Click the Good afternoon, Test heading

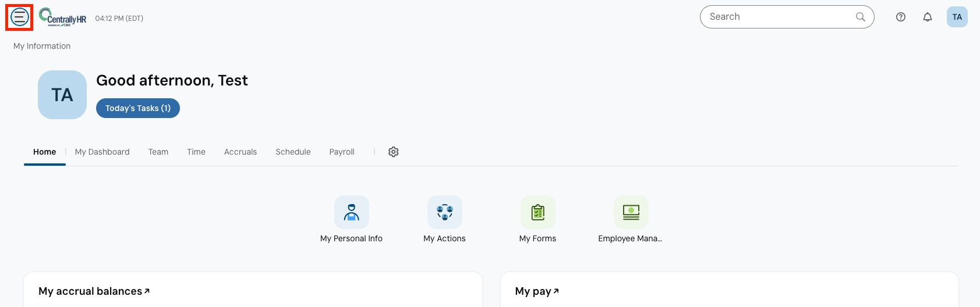pos(172,80)
